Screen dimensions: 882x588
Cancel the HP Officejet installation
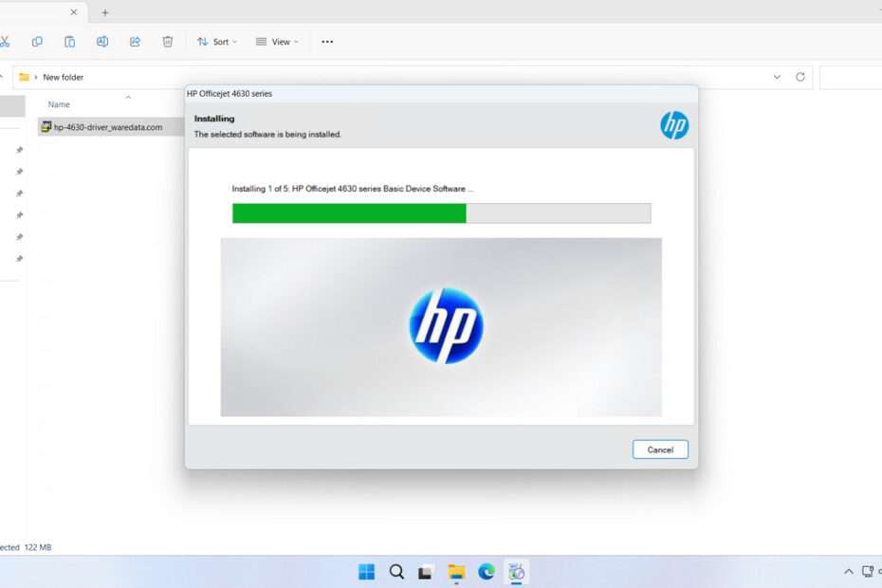click(x=660, y=450)
